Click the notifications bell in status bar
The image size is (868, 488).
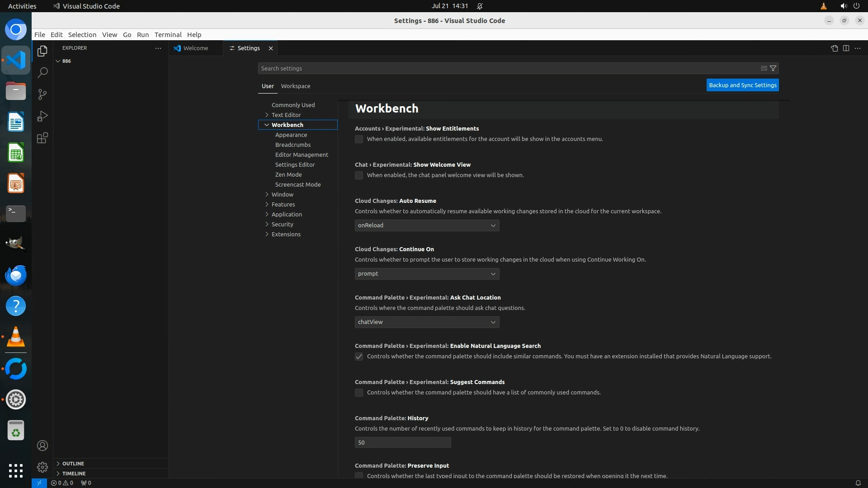click(858, 483)
